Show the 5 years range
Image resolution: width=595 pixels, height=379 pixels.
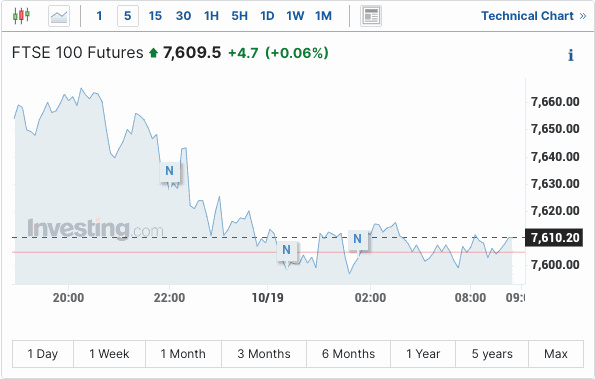click(x=492, y=354)
